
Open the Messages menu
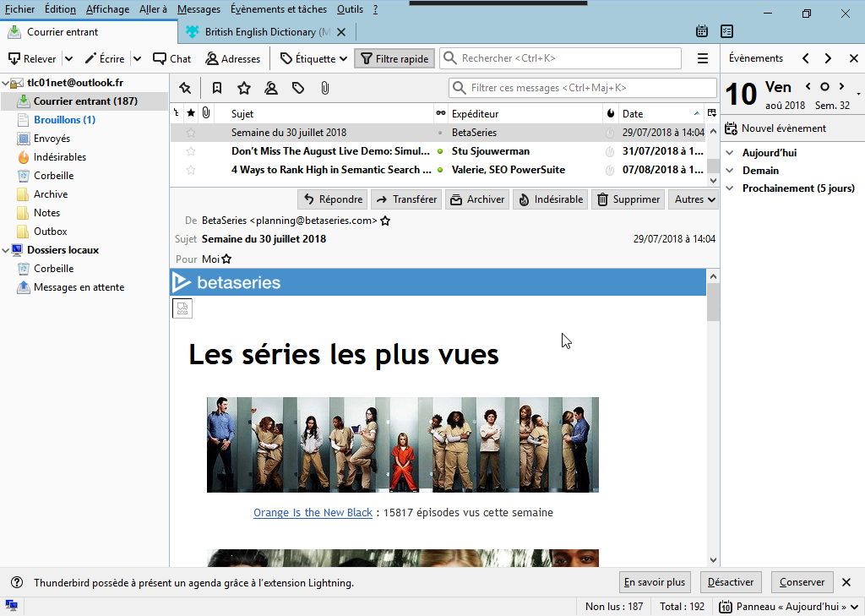(x=199, y=9)
